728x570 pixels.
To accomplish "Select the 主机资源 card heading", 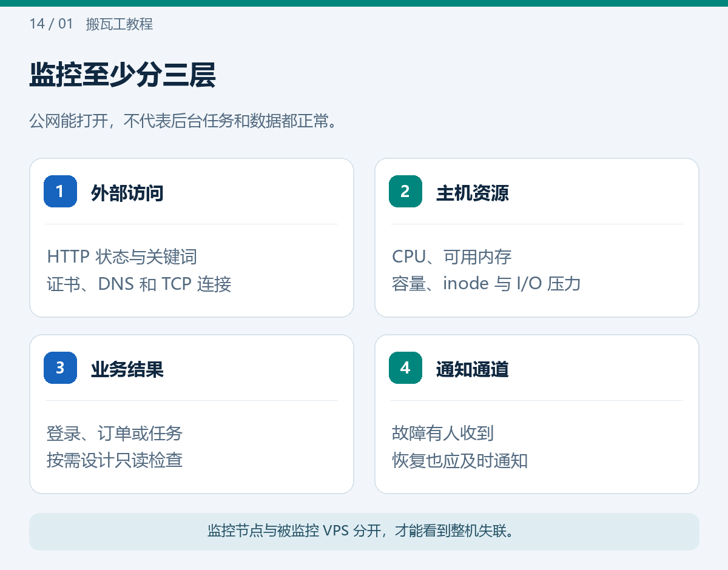I will click(x=473, y=193).
